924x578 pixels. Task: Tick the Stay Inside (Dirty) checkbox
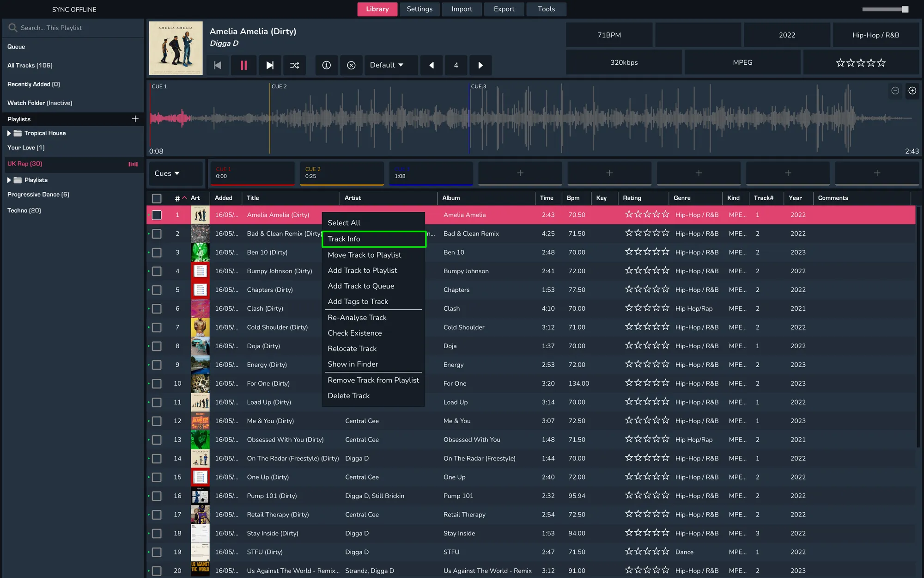157,533
